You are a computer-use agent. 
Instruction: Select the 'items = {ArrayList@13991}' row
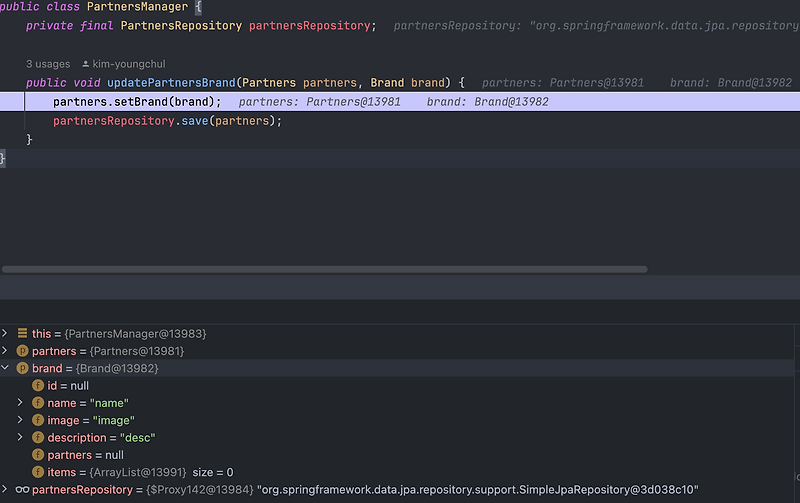[397, 472]
